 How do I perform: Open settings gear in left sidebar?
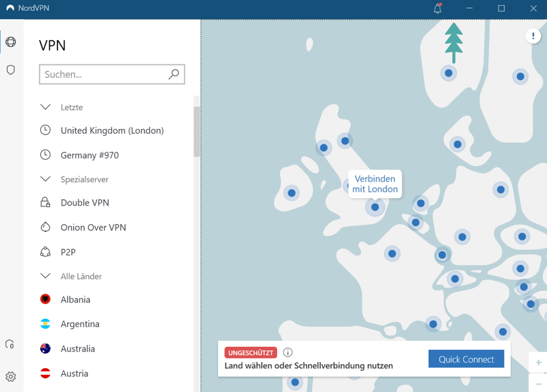pos(11,376)
